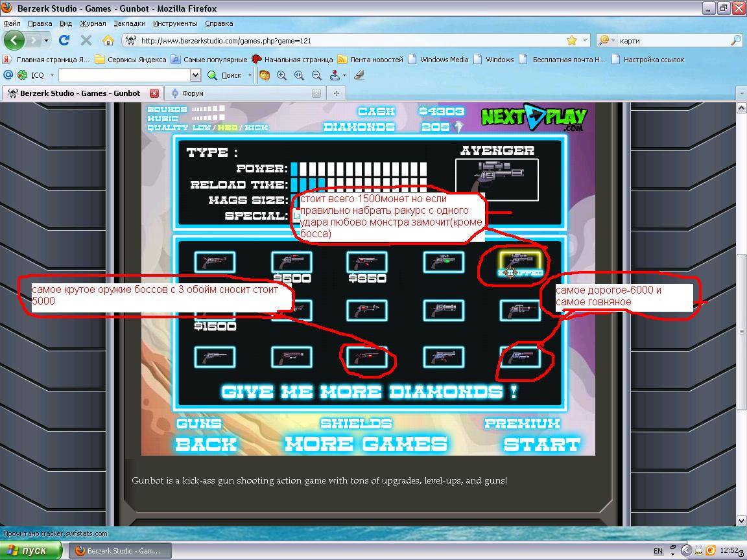Set game quality to LOW

(x=202, y=128)
